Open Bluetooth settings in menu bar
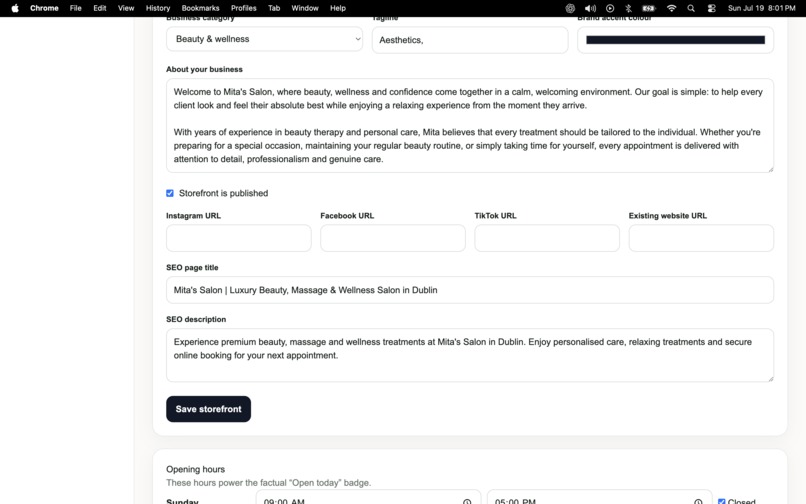The width and height of the screenshot is (806, 504). pyautogui.click(x=628, y=8)
